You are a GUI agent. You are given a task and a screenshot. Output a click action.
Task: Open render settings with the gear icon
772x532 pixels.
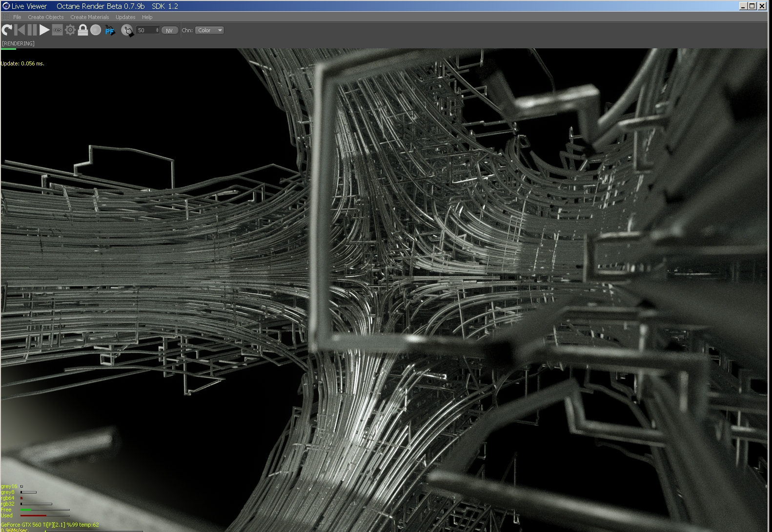[70, 30]
